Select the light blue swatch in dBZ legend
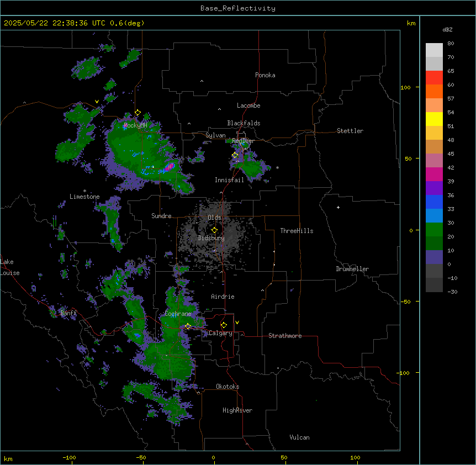 coord(434,215)
